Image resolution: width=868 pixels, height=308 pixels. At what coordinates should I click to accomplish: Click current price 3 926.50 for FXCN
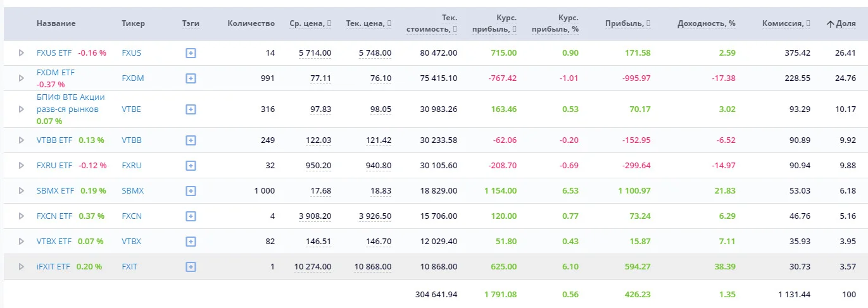tap(375, 216)
